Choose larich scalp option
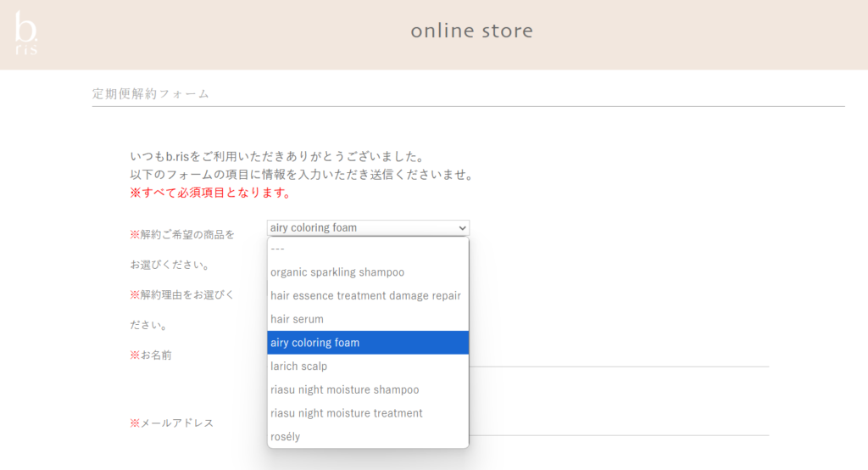 (368, 366)
